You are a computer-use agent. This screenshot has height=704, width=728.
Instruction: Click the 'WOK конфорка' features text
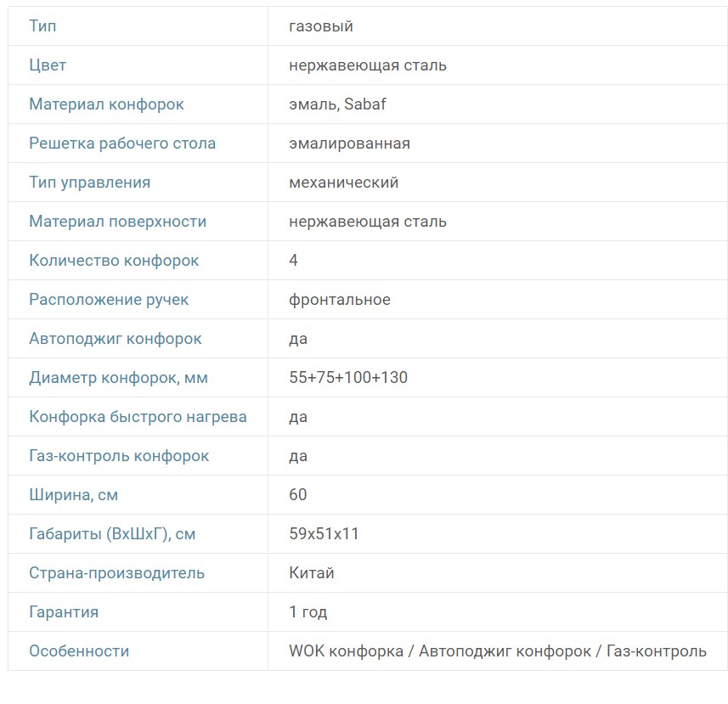click(x=346, y=651)
